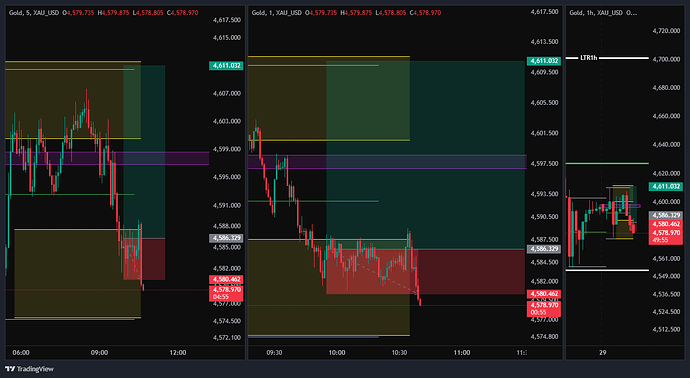Click the green 4,611.032 target label in 1-minute pane
Viewport: 690px width, 378px height.
(x=543, y=61)
